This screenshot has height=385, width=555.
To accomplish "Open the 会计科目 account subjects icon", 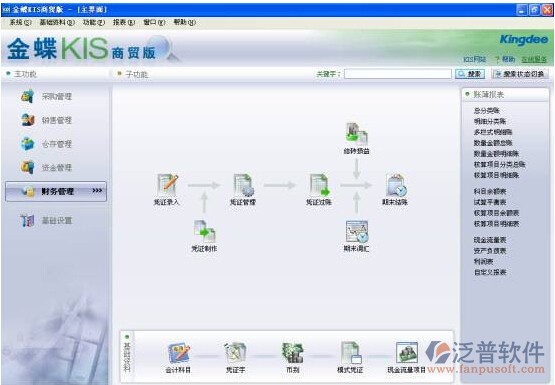I will coord(178,352).
